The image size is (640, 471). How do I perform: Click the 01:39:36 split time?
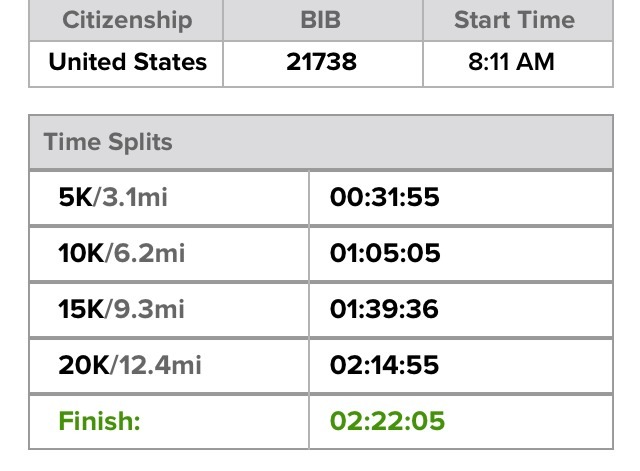tap(384, 309)
